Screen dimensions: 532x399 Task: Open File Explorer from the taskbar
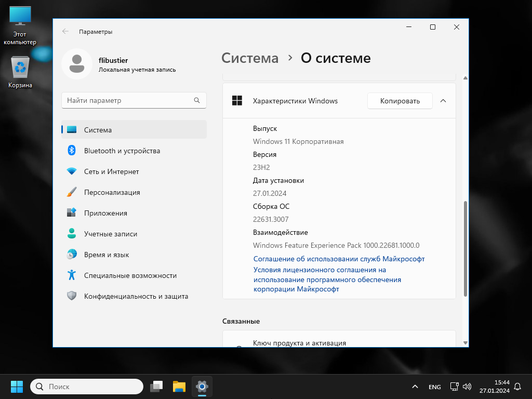click(x=179, y=387)
